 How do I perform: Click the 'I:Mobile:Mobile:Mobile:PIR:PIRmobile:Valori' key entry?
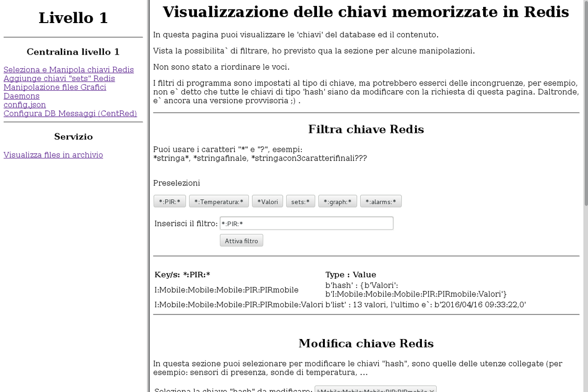(x=239, y=305)
